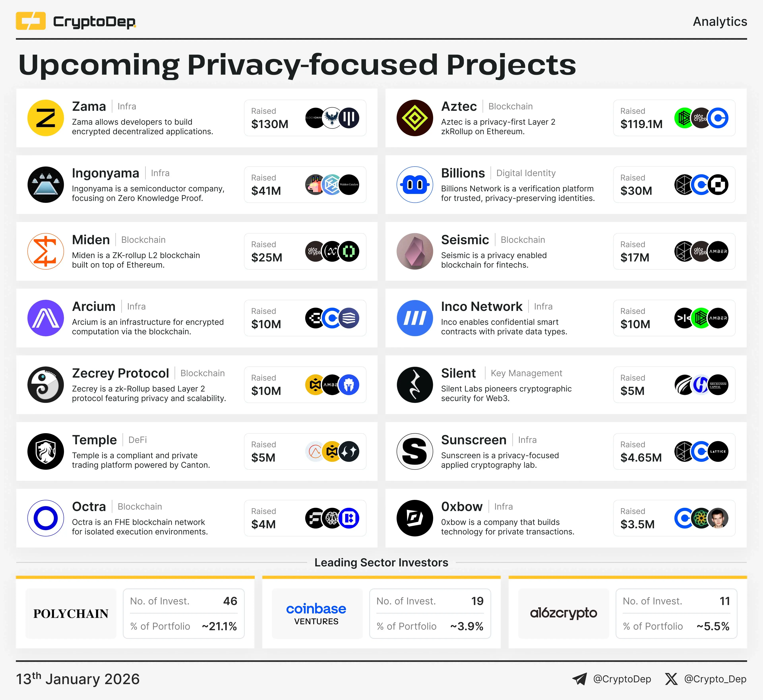The width and height of the screenshot is (763, 700).
Task: Click the a16zcrypto investor logo
Action: click(x=563, y=613)
